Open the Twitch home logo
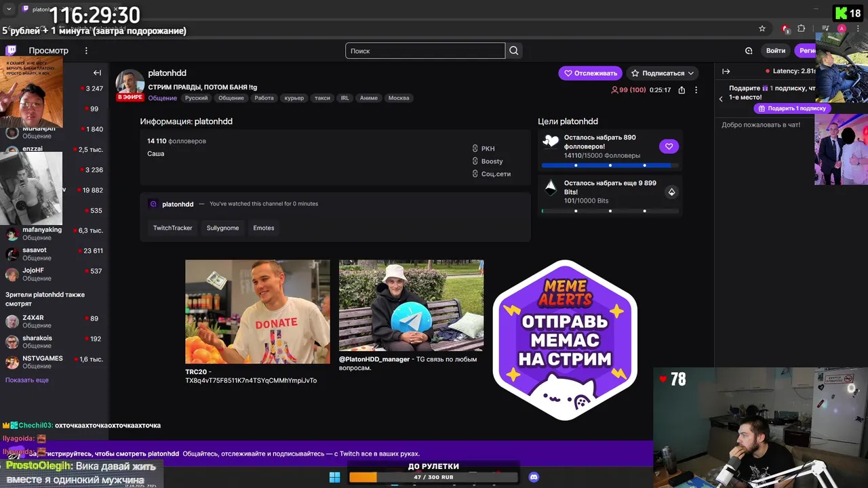868x488 pixels. pos(11,50)
